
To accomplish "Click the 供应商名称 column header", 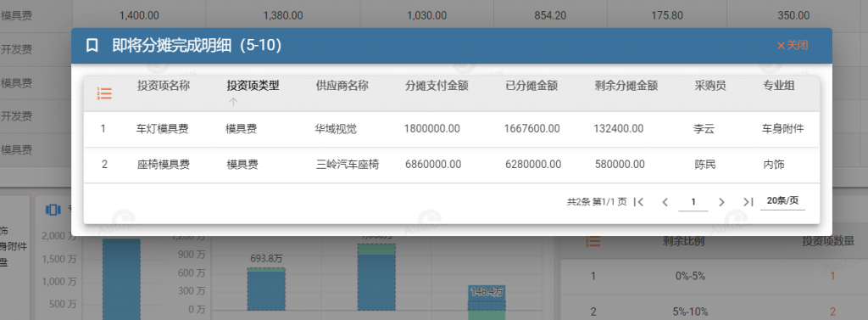I will tap(342, 86).
